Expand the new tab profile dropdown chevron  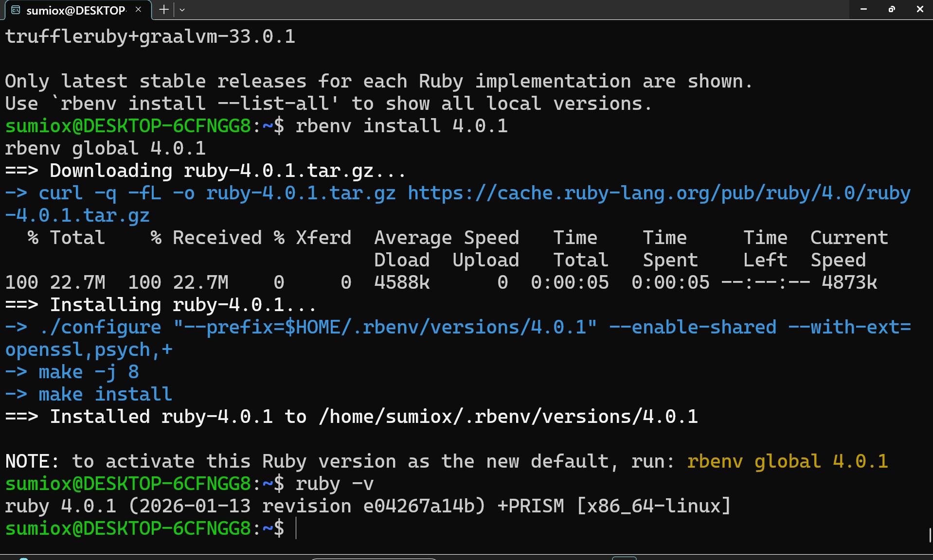click(x=182, y=10)
